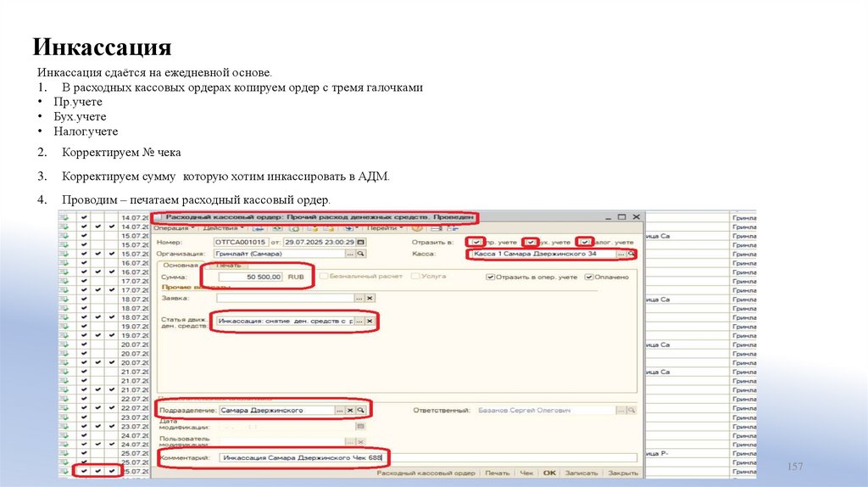Select the Инкассация: снятие ден. средств field
This screenshot has width=868, height=487.
point(286,322)
